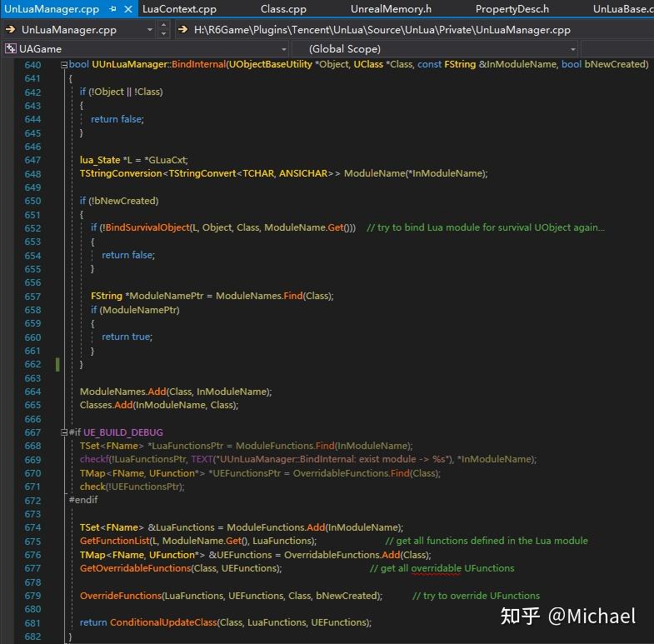The height and width of the screenshot is (644, 654).
Task: Open the (Global Scope) dropdown
Action: click(435, 49)
